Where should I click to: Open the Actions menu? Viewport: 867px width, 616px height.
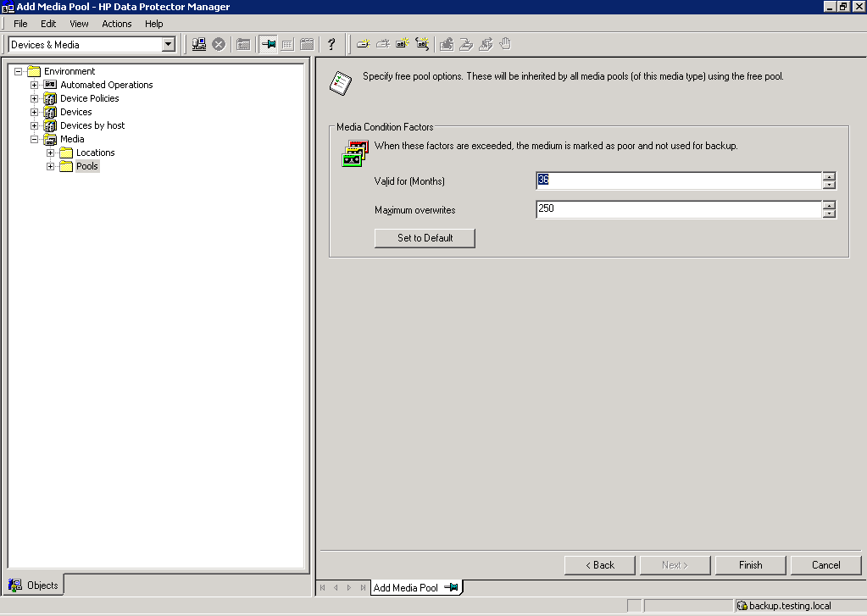(117, 24)
